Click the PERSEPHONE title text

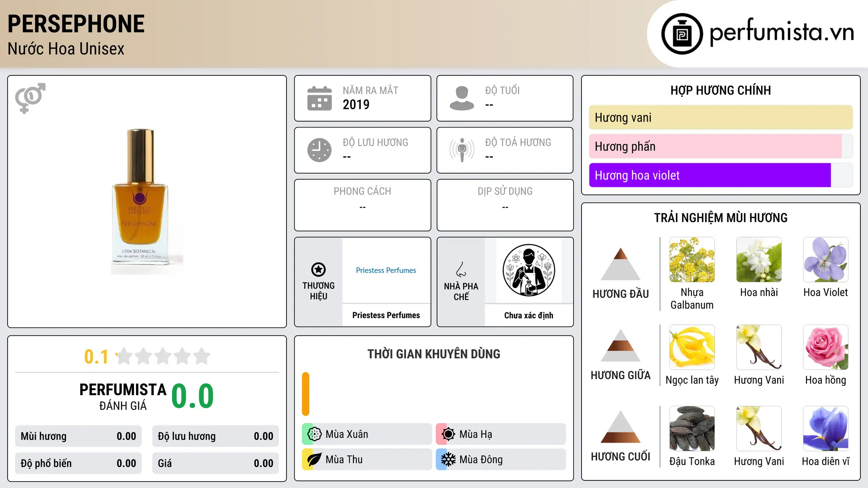[76, 24]
